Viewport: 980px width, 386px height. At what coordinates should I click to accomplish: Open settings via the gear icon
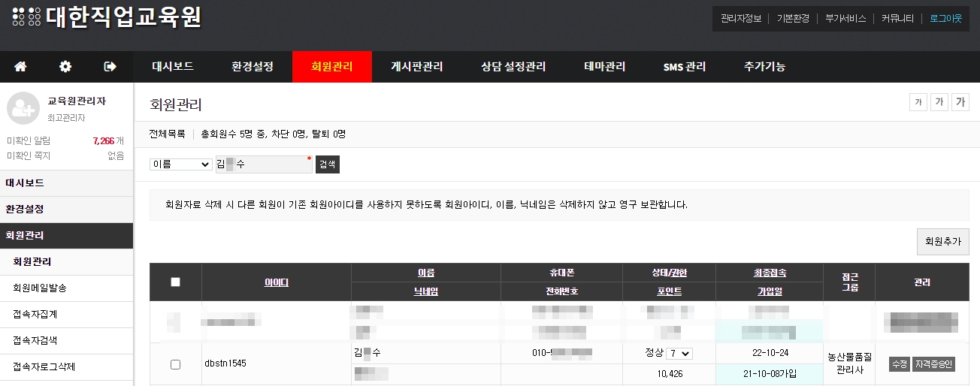point(65,67)
